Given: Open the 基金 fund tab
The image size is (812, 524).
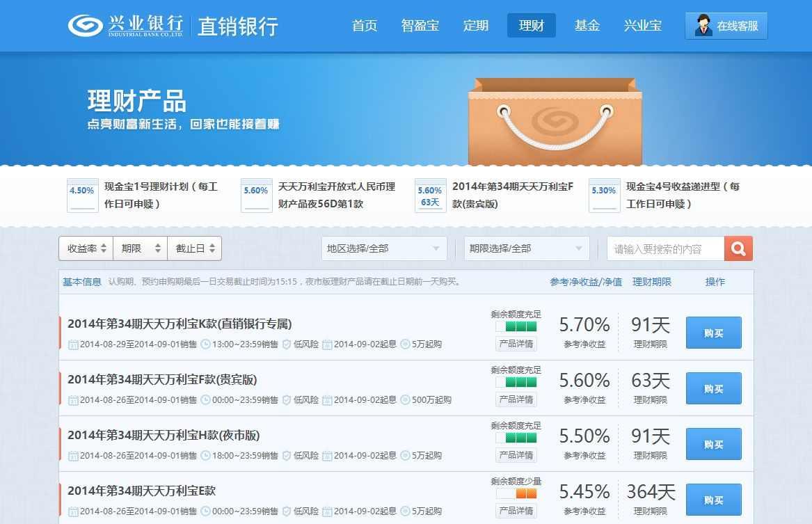Looking at the screenshot, I should [x=587, y=25].
